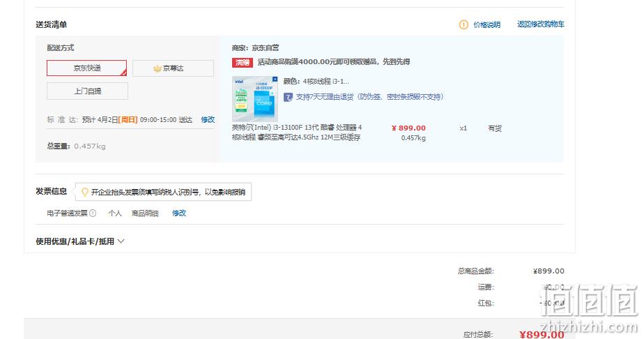The width and height of the screenshot is (644, 339).
Task: Click the 红包 label
Action: 486,303
